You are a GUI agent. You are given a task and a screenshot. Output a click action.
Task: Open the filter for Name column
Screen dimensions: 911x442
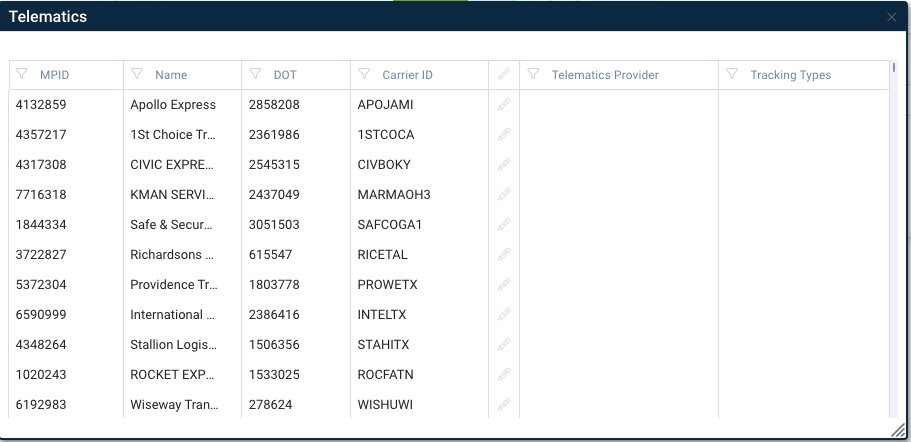click(x=137, y=74)
